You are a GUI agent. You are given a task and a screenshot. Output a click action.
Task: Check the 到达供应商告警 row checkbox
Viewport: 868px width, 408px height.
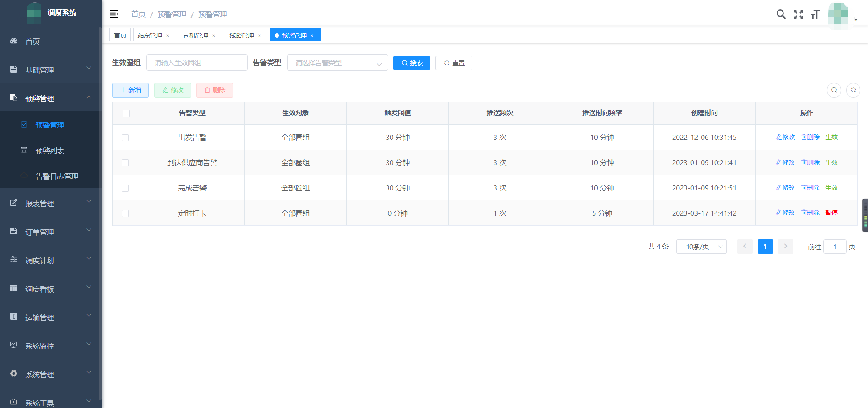coord(125,163)
